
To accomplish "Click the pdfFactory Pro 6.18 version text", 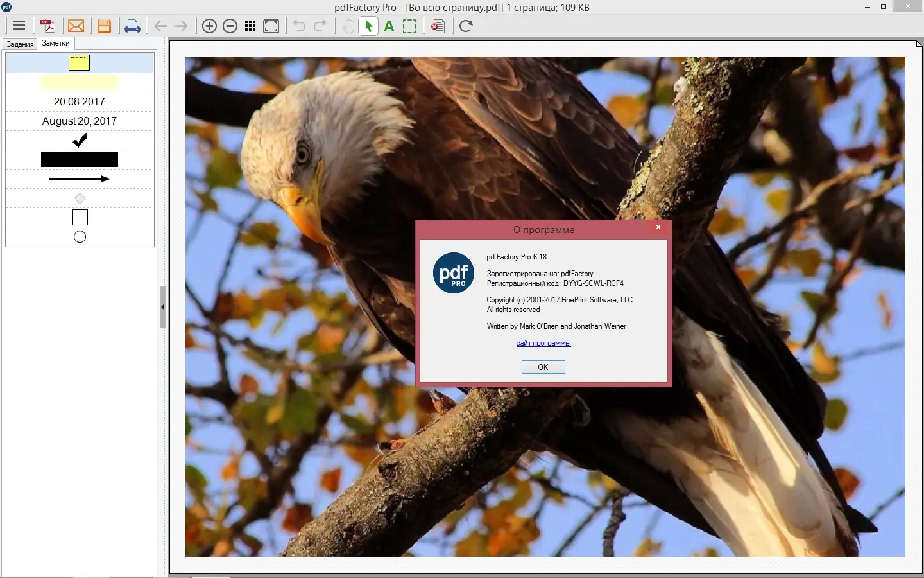I will [x=517, y=257].
